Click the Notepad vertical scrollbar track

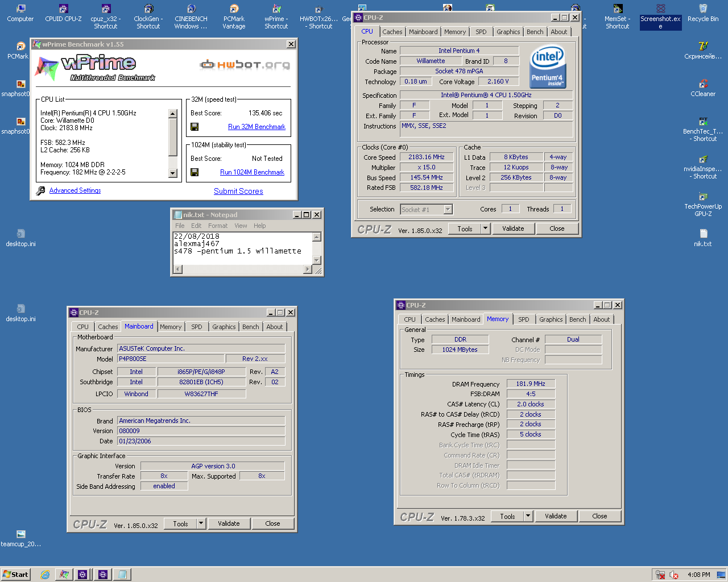[x=317, y=248]
